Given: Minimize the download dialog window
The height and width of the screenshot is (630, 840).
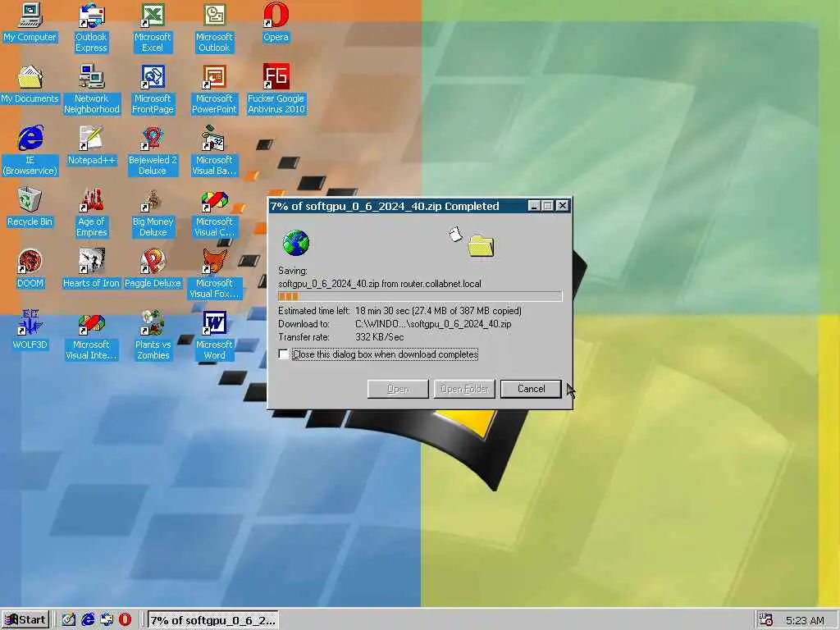Looking at the screenshot, I should [534, 206].
